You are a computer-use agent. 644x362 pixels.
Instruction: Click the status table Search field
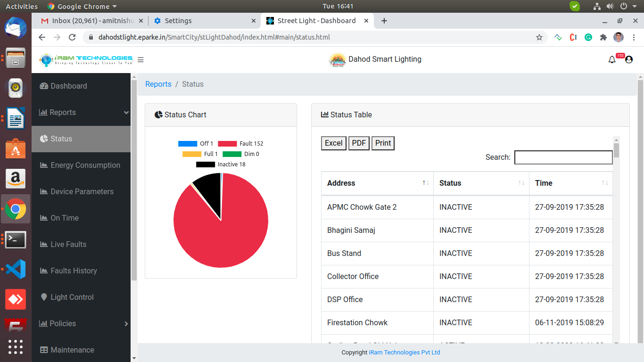563,157
